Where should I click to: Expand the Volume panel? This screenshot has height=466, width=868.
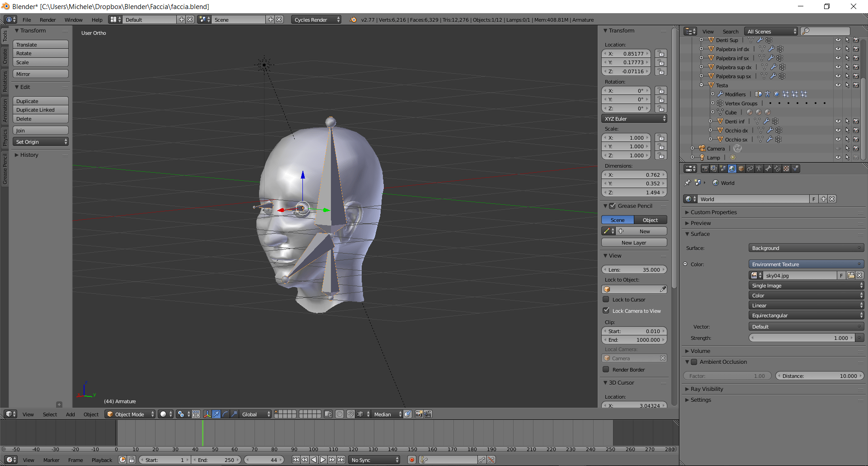pos(700,351)
